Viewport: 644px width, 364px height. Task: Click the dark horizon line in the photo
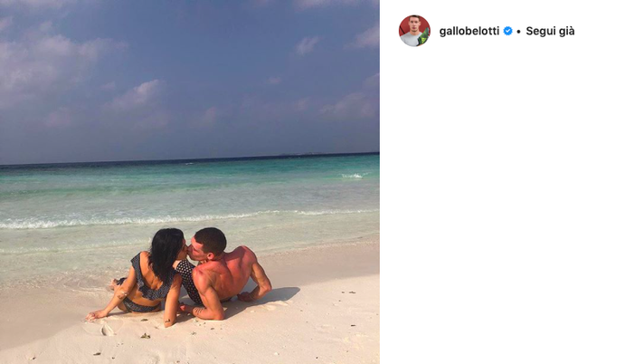click(190, 158)
